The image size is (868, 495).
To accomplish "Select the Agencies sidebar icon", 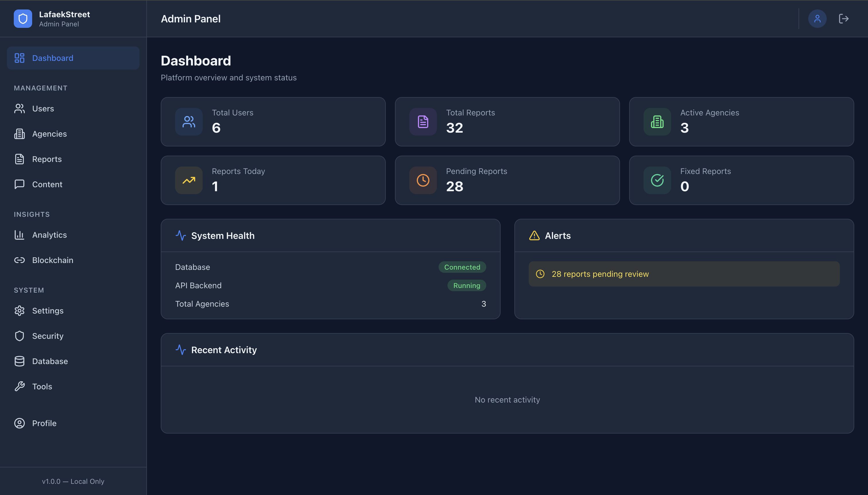I will 19,134.
